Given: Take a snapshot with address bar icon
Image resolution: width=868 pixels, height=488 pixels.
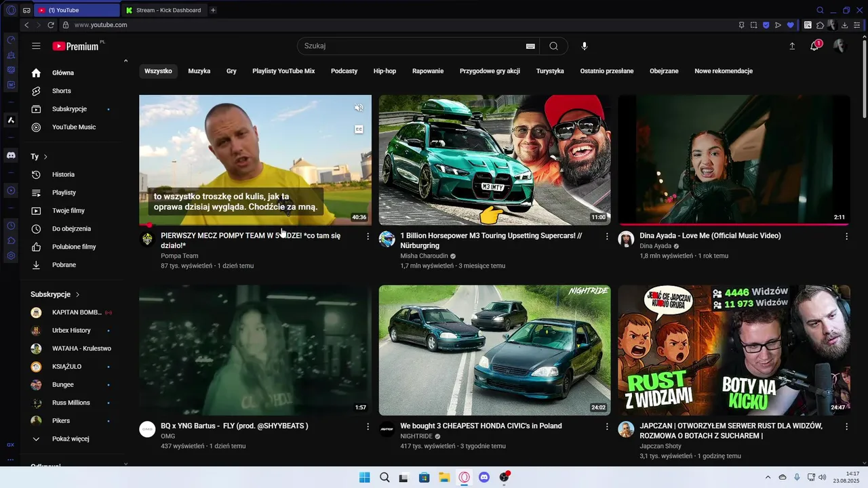Looking at the screenshot, I should coord(753,25).
